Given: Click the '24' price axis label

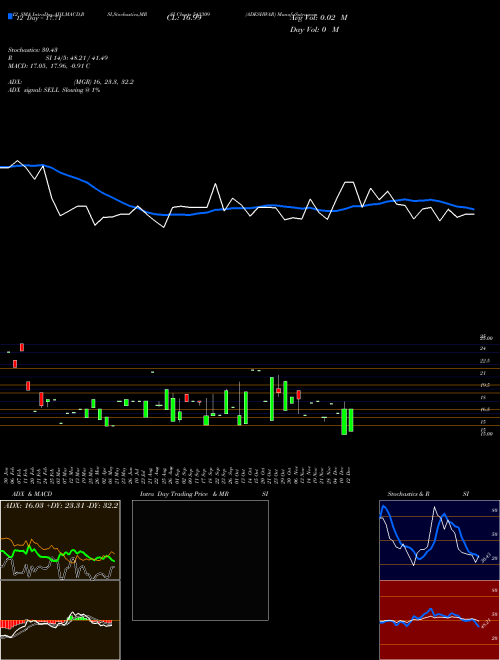Looking at the screenshot, I should pos(483,349).
